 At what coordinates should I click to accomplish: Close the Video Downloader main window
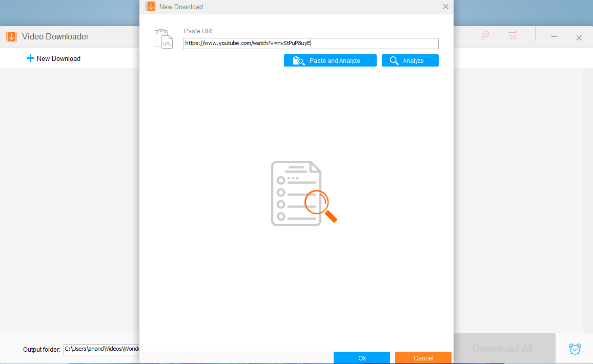tap(579, 37)
